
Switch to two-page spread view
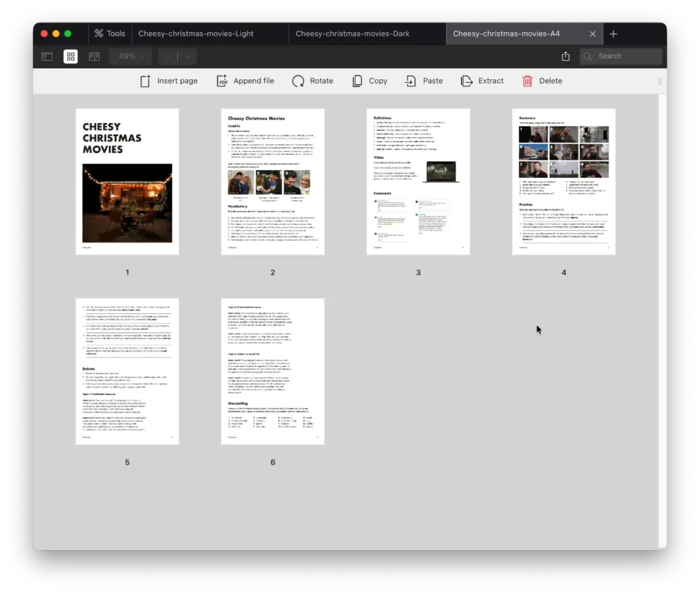click(94, 57)
